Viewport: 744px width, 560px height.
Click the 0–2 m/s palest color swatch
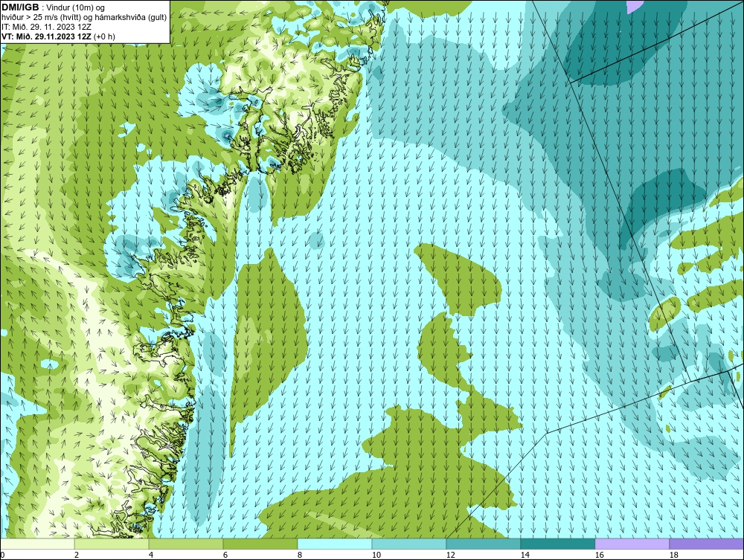(37, 544)
